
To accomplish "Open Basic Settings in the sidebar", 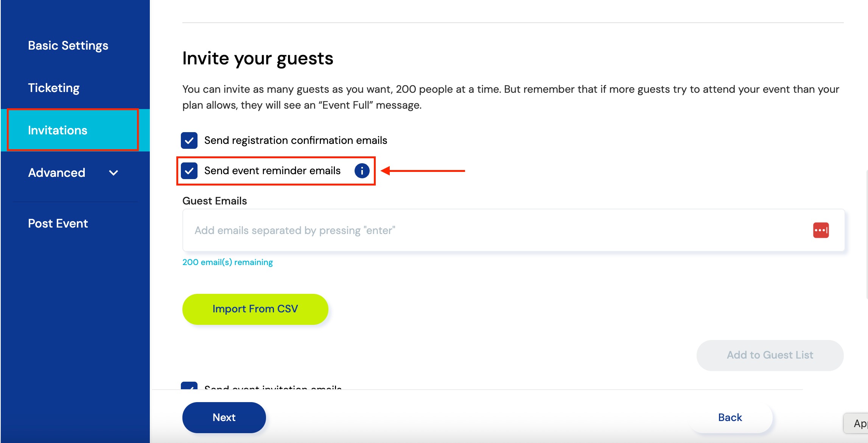I will click(x=68, y=45).
